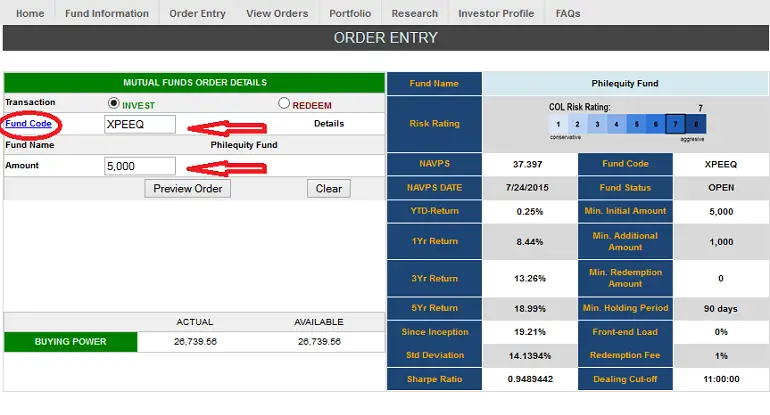Click the Fund Status value OPEN
Image resolution: width=770 pixels, height=415 pixels.
tap(721, 188)
